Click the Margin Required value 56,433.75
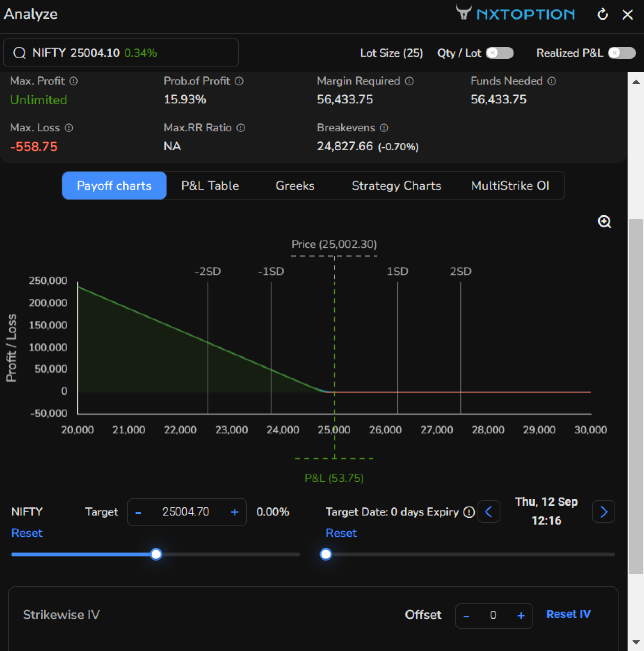The width and height of the screenshot is (644, 651). (x=345, y=99)
